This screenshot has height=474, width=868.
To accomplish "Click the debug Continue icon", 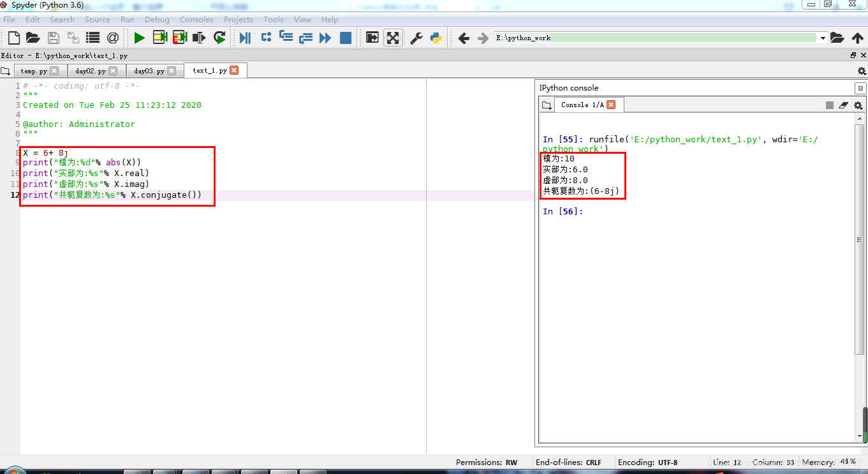I will (x=325, y=38).
